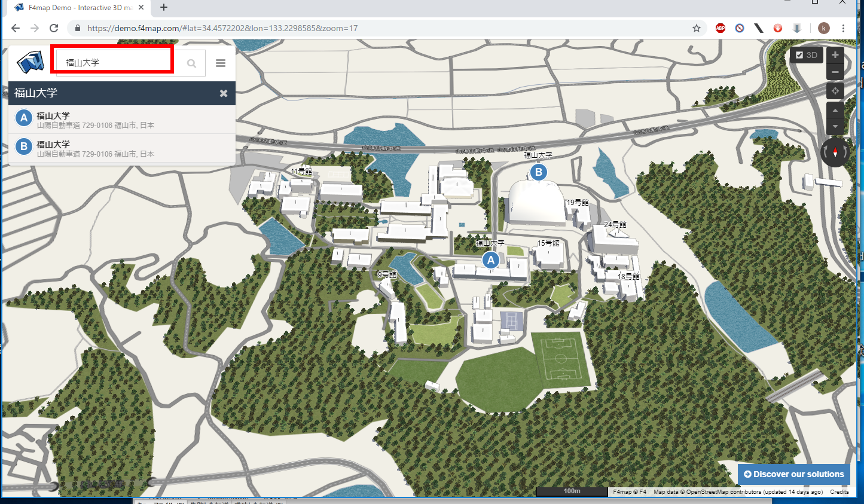Click Discover our solutions button

click(793, 474)
